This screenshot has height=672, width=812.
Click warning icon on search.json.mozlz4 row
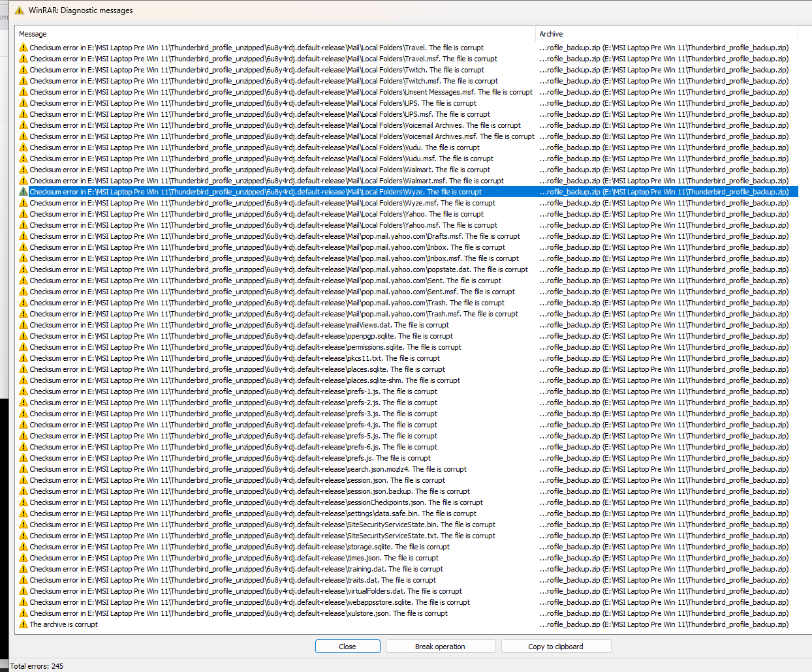pos(23,469)
